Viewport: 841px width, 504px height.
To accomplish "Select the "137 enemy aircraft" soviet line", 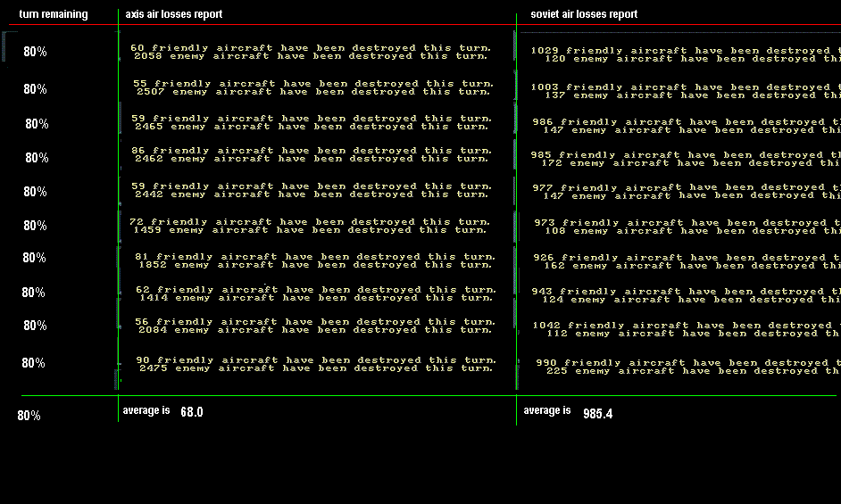I will [693, 95].
